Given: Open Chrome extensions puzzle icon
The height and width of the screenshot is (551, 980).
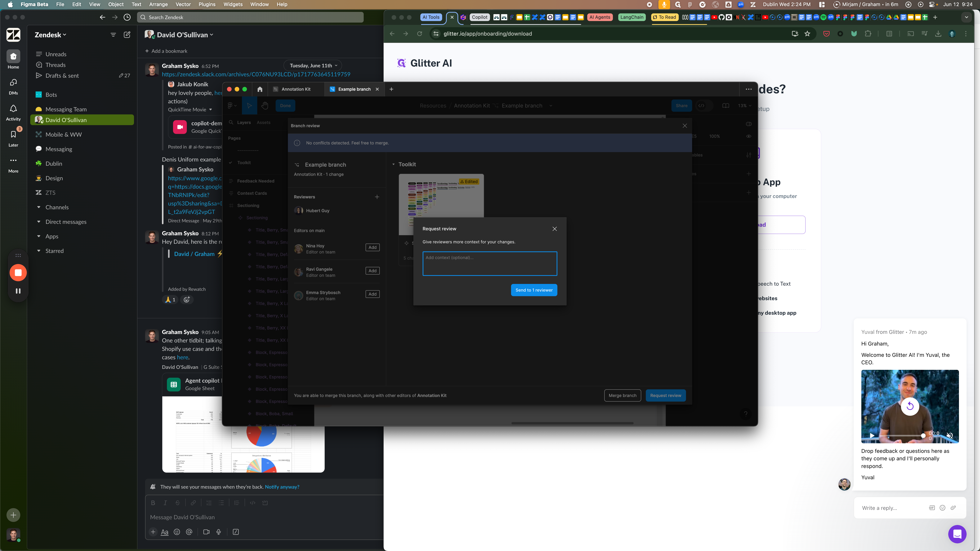Looking at the screenshot, I should pyautogui.click(x=868, y=33).
